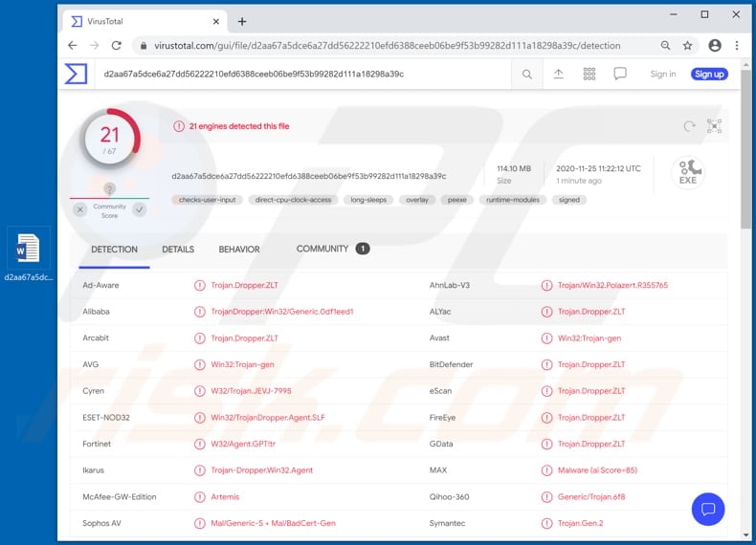
Task: Click the EXE file type icon
Action: [x=688, y=172]
